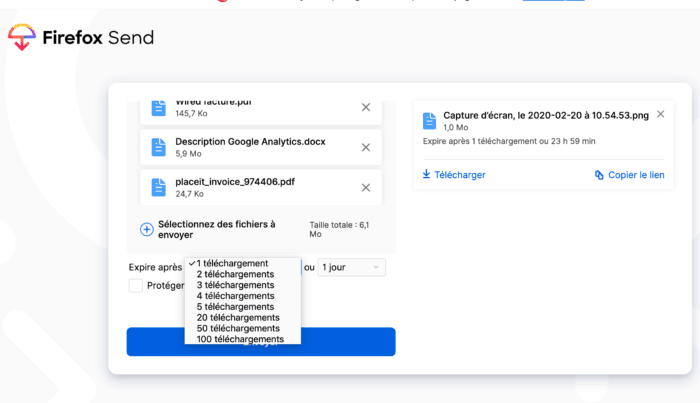Choose 2 téléchargements from the list
Image resolution: width=700 pixels, height=403 pixels.
[235, 274]
